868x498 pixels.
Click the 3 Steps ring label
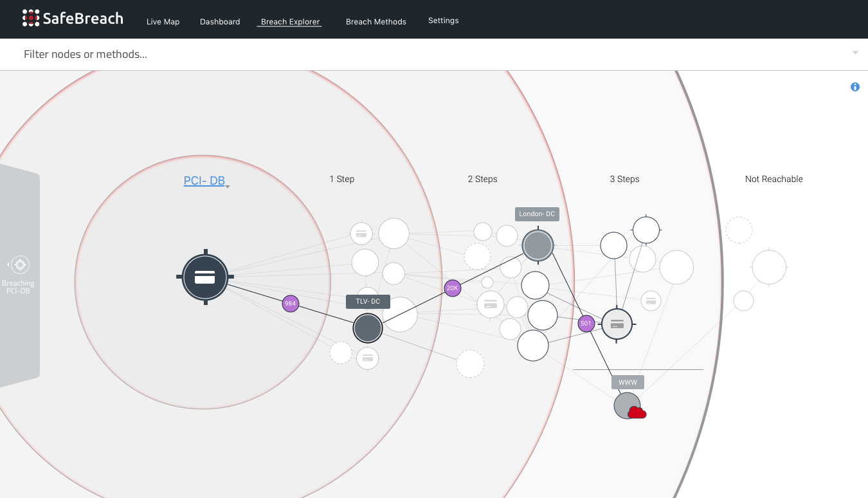[x=624, y=179]
